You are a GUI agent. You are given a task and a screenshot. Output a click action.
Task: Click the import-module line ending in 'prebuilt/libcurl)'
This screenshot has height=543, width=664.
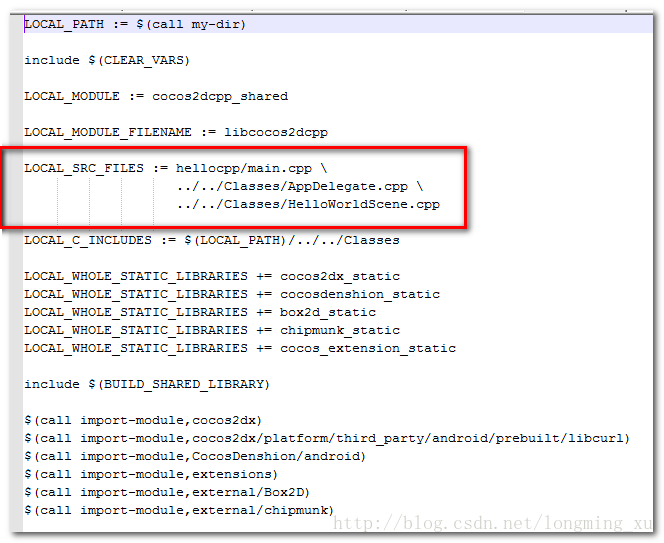point(327,438)
